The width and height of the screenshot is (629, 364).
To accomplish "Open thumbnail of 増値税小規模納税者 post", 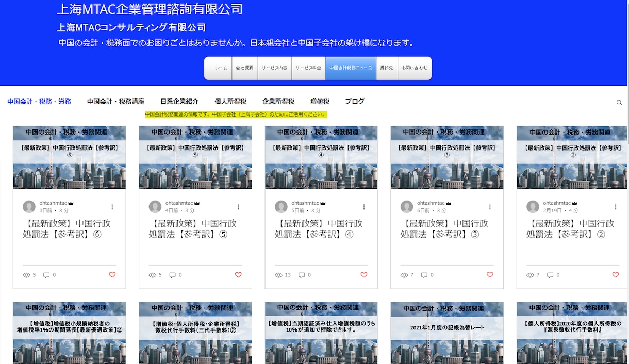I will click(x=70, y=333).
